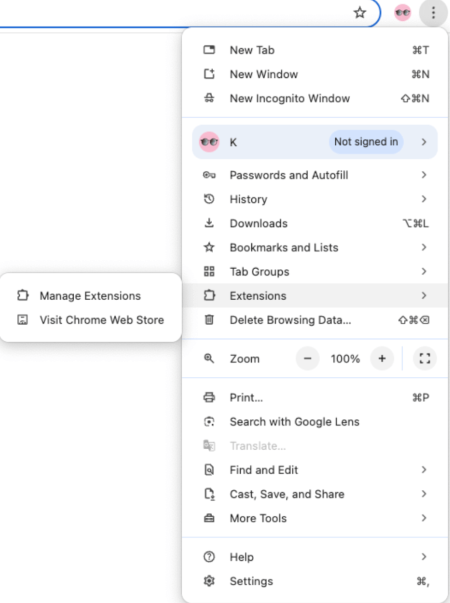
Task: Click the Settings gear icon
Action: tap(209, 581)
